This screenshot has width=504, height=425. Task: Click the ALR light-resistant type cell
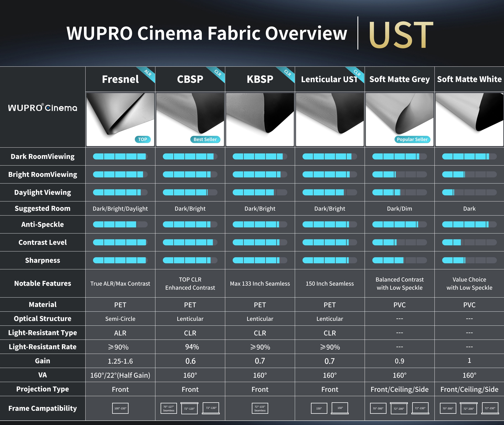point(120,333)
